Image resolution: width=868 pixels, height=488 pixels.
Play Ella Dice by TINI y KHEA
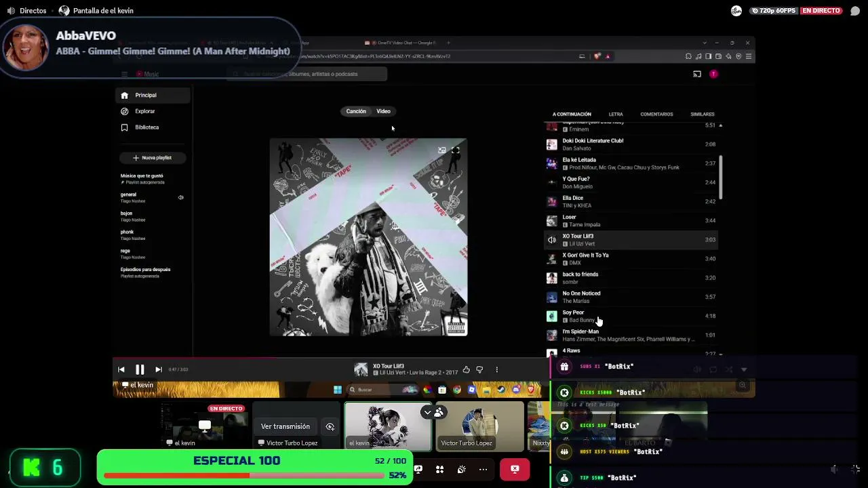click(631, 201)
